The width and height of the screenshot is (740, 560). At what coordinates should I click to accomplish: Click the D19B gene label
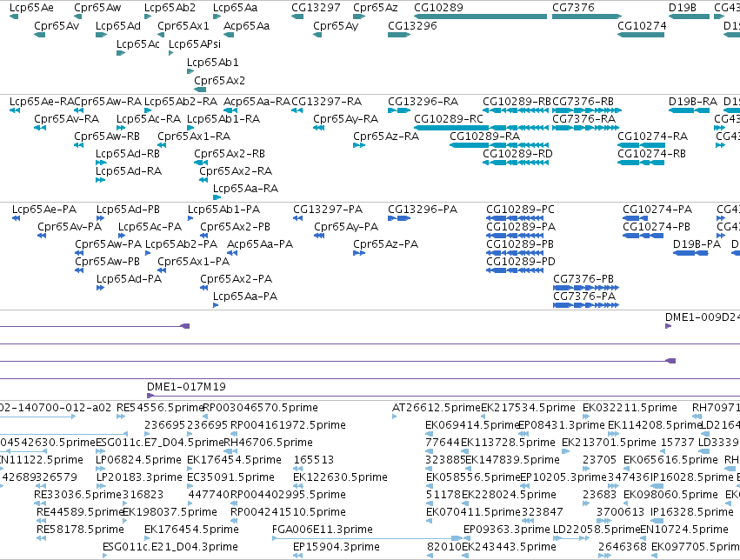(x=683, y=8)
